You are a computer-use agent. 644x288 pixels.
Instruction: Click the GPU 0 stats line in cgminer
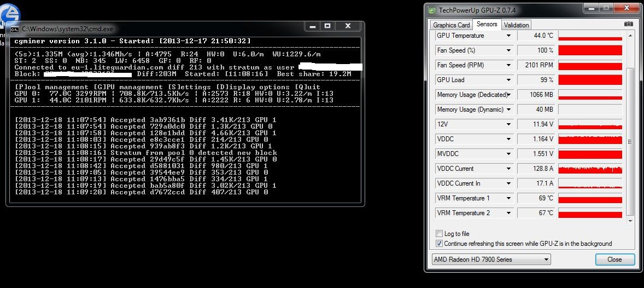[174, 94]
